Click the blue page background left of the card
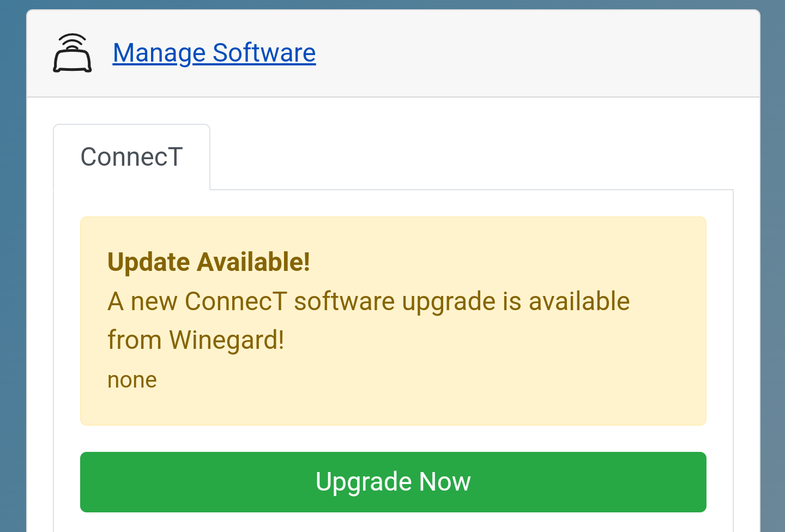 13,273
